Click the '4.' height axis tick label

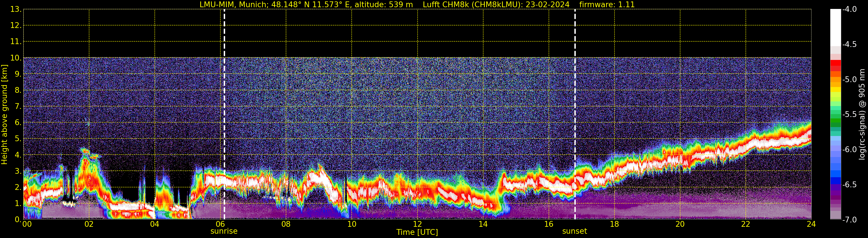pyautogui.click(x=18, y=155)
